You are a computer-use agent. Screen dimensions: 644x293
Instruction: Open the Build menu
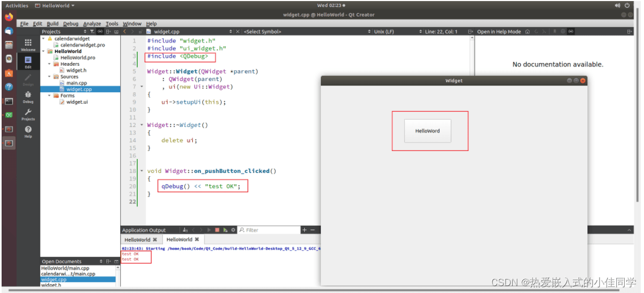(52, 23)
